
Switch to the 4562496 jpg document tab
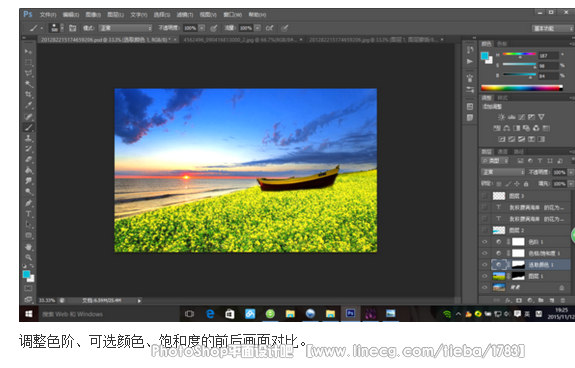click(243, 39)
